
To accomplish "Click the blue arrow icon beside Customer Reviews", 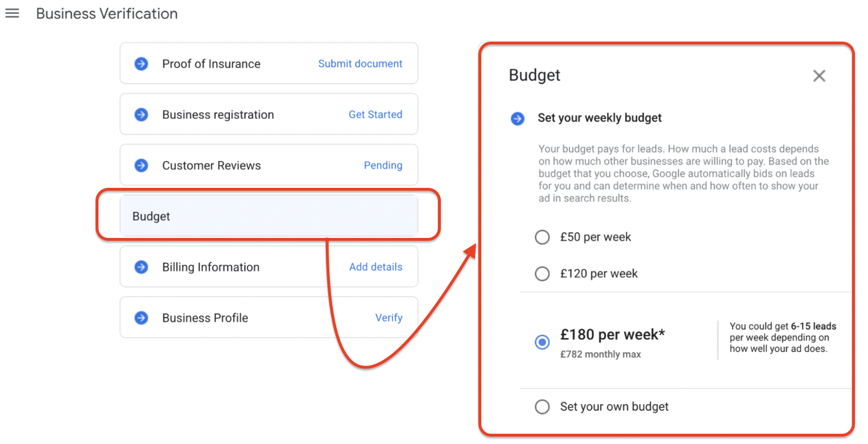I will [140, 165].
